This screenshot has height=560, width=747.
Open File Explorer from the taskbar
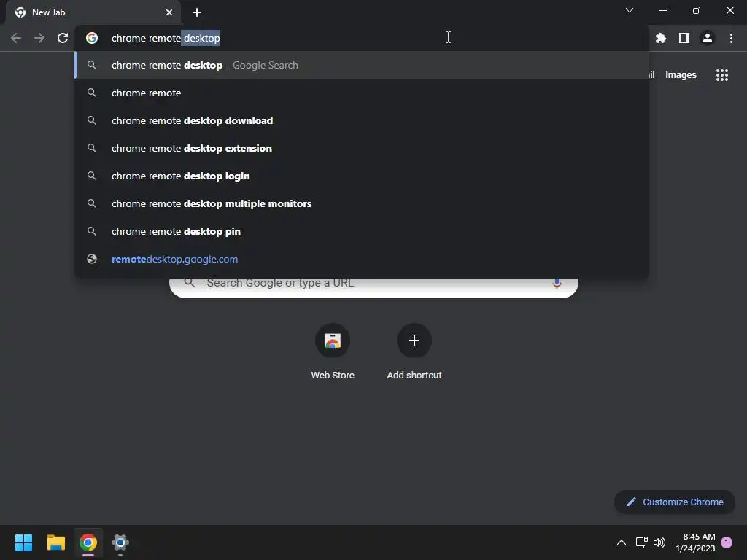click(x=55, y=542)
